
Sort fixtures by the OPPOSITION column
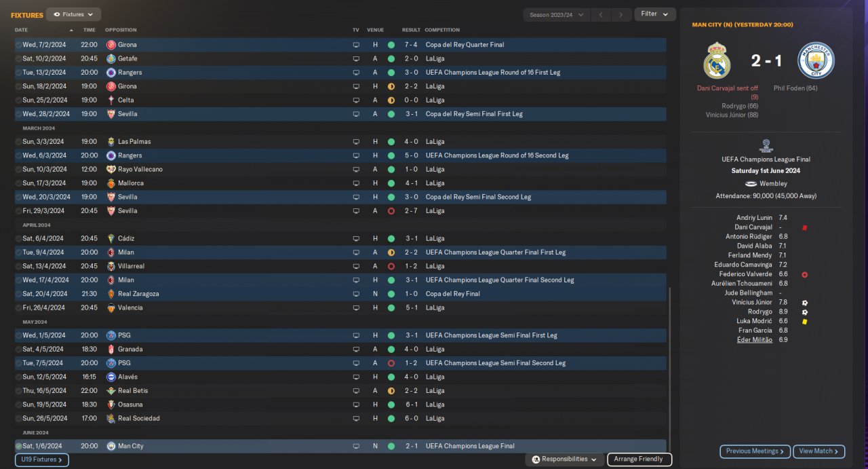(x=121, y=30)
